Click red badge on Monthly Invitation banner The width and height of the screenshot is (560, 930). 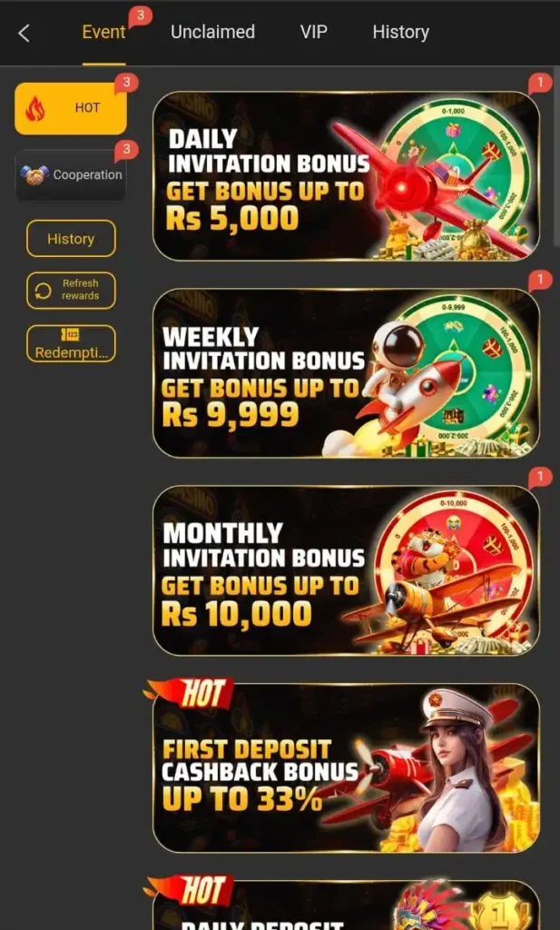coord(539,477)
